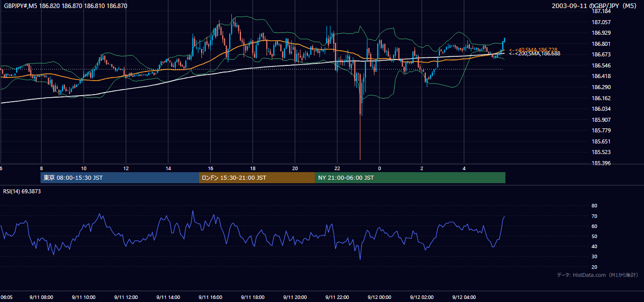Click the 9/11 10:00 bottom time label
This screenshot has width=644, height=302.
pyautogui.click(x=84, y=297)
